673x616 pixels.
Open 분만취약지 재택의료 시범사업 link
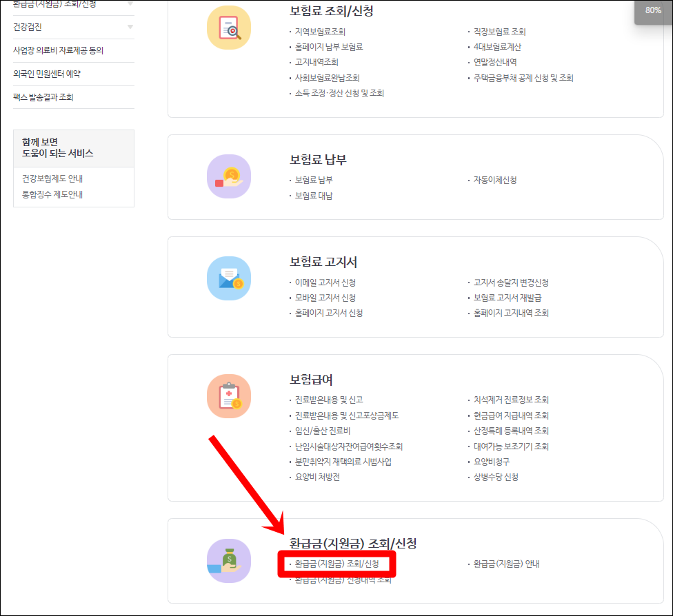(343, 462)
